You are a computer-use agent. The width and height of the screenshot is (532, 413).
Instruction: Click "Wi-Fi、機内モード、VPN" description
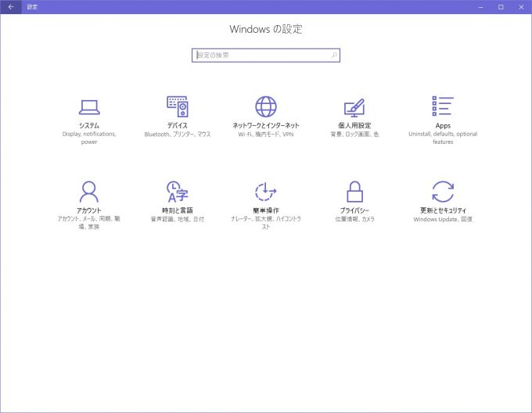(x=266, y=135)
